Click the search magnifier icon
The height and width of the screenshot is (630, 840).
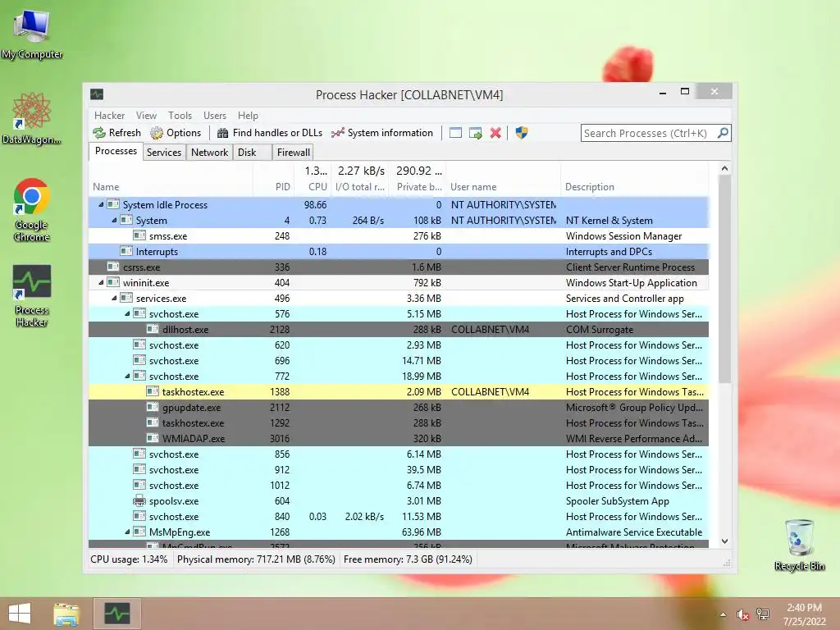click(723, 132)
